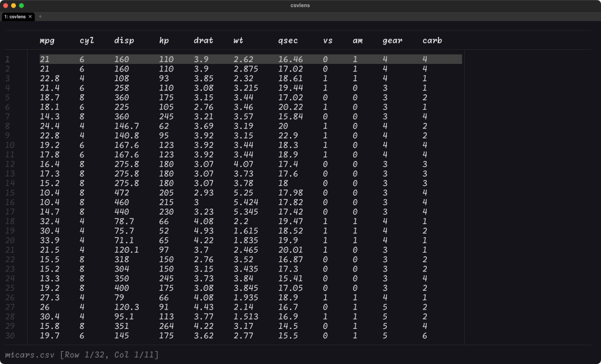This screenshot has width=601, height=364.
Task: Minimize the window with the yellow button
Action: click(x=13, y=5)
